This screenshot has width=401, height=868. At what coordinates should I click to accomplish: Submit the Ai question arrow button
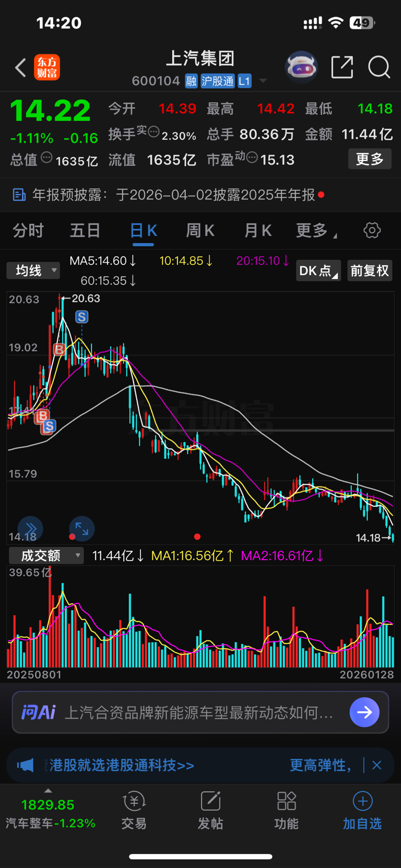[x=364, y=712]
